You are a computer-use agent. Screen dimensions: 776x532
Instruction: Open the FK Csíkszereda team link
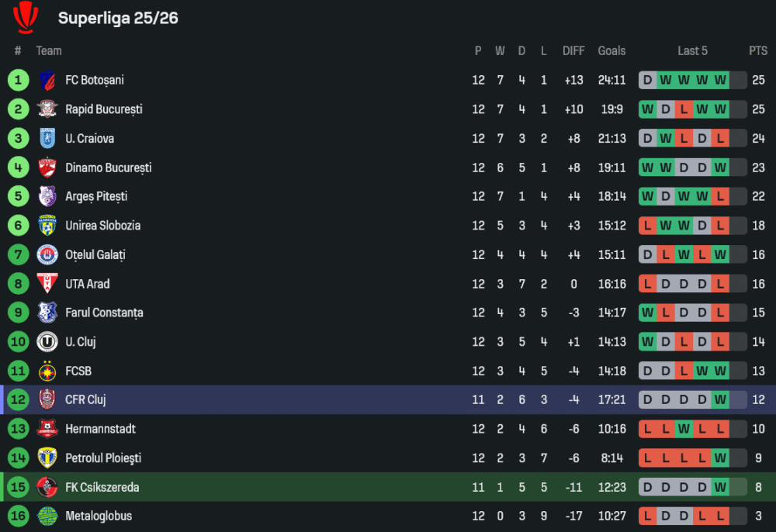(x=102, y=487)
